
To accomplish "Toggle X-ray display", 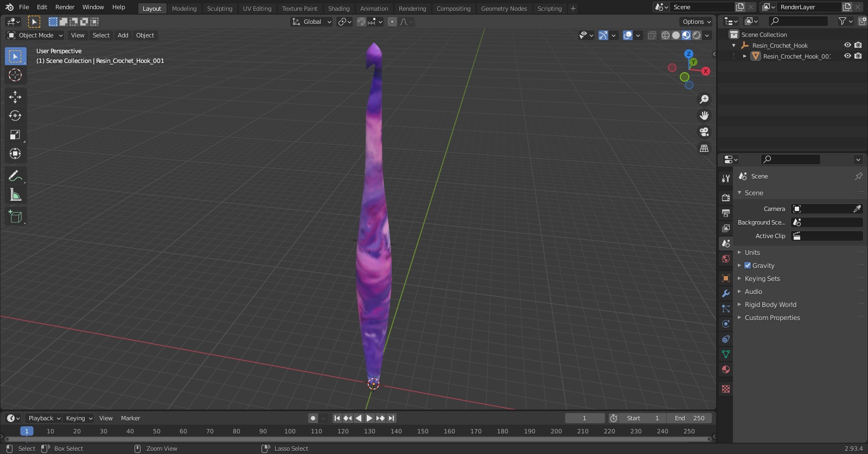I will point(652,35).
